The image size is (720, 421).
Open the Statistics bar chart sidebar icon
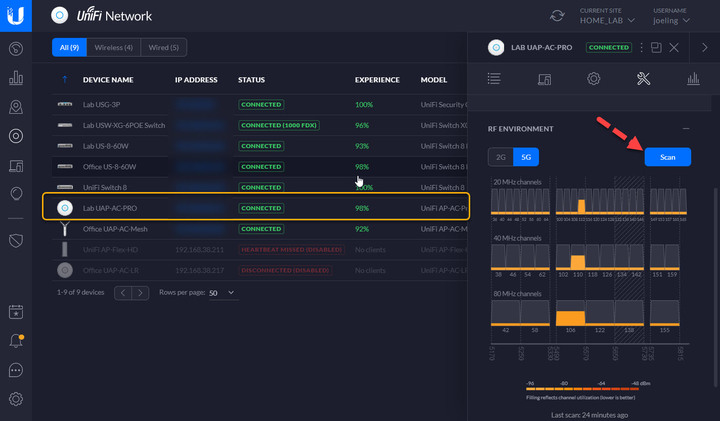click(16, 78)
